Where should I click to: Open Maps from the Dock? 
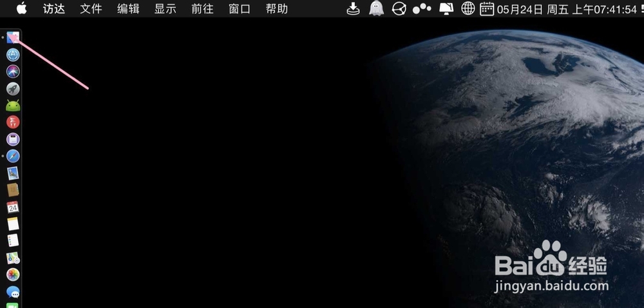(x=13, y=258)
